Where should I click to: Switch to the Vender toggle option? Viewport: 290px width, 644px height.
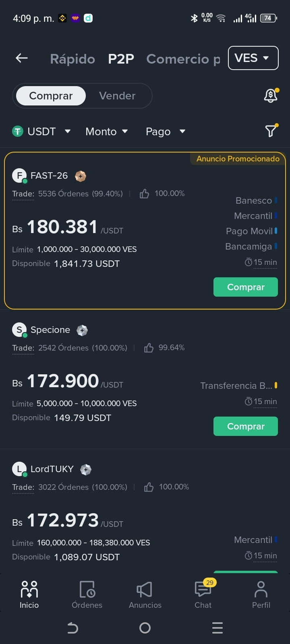117,96
